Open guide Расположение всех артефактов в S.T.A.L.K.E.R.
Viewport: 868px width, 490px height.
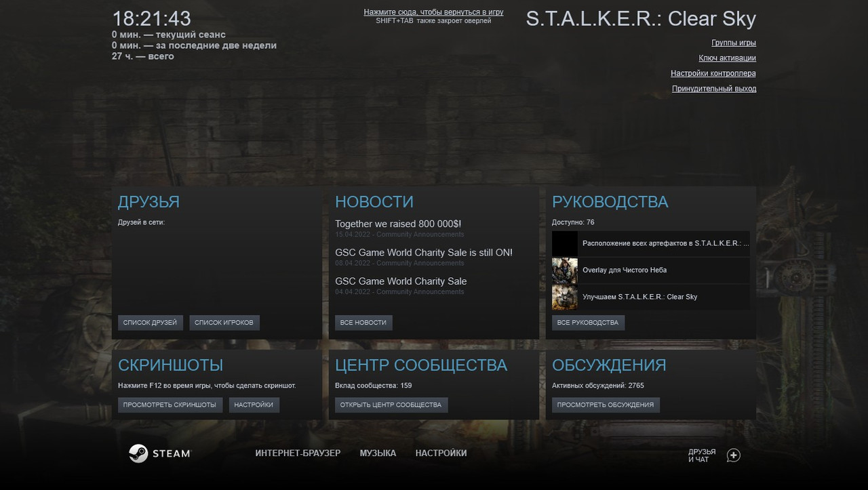click(x=651, y=243)
